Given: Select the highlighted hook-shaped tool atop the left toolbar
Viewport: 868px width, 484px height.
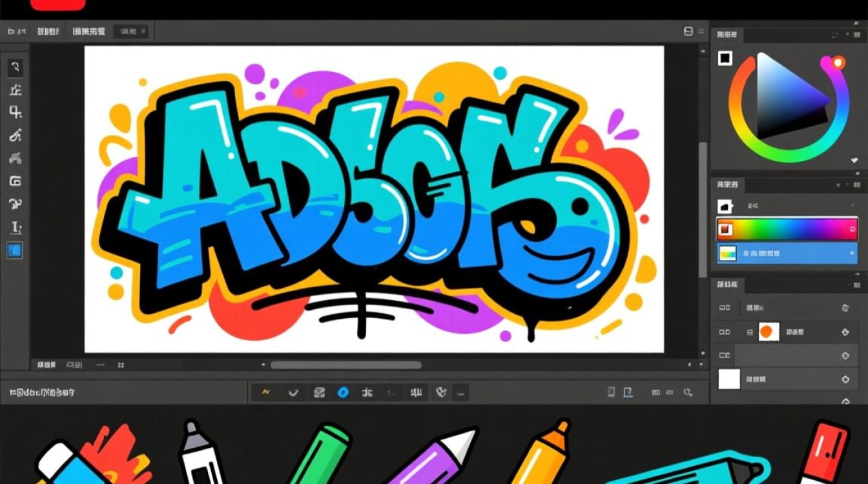Looking at the screenshot, I should tap(15, 67).
